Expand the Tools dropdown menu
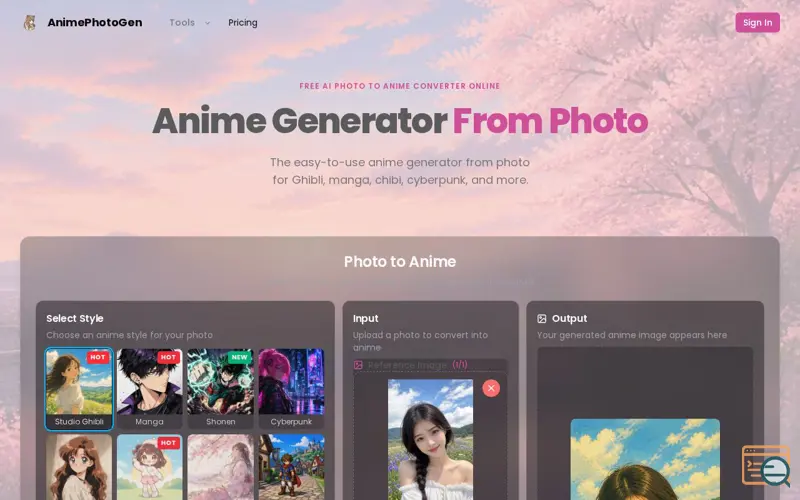 [189, 22]
